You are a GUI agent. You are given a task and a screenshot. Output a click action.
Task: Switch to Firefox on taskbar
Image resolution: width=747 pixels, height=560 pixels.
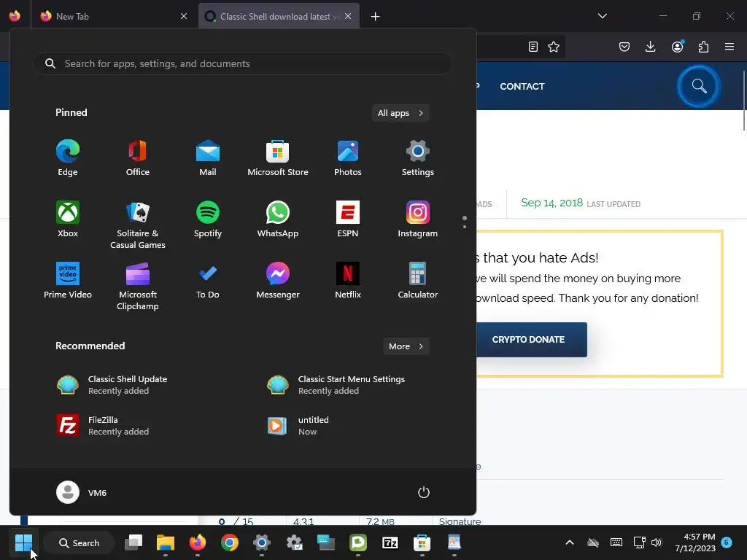(x=197, y=542)
